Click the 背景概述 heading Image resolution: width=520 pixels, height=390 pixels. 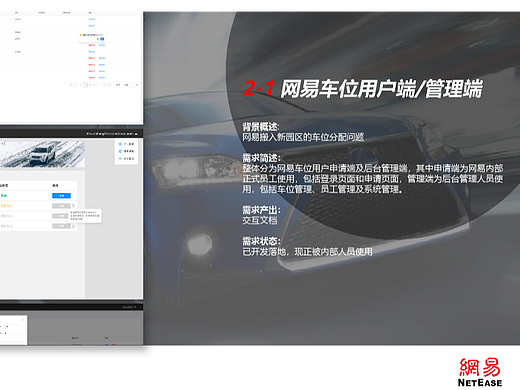261,127
